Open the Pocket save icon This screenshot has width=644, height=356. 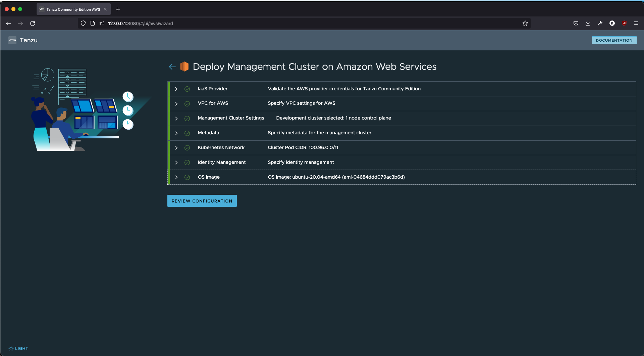point(576,24)
